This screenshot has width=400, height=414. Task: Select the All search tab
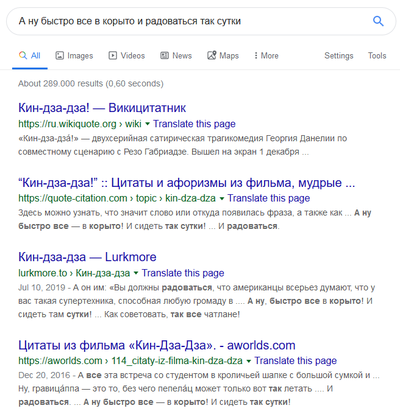(30, 56)
